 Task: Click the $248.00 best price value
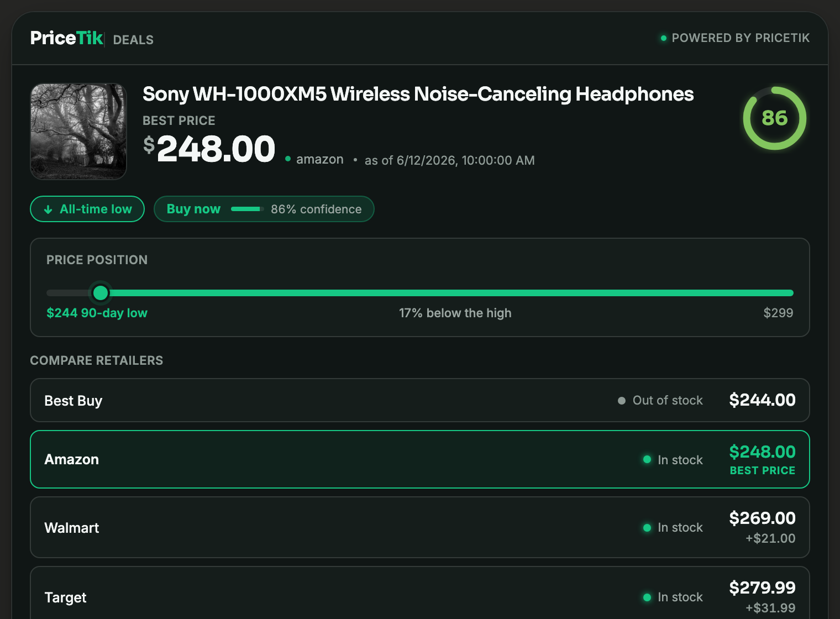(209, 149)
